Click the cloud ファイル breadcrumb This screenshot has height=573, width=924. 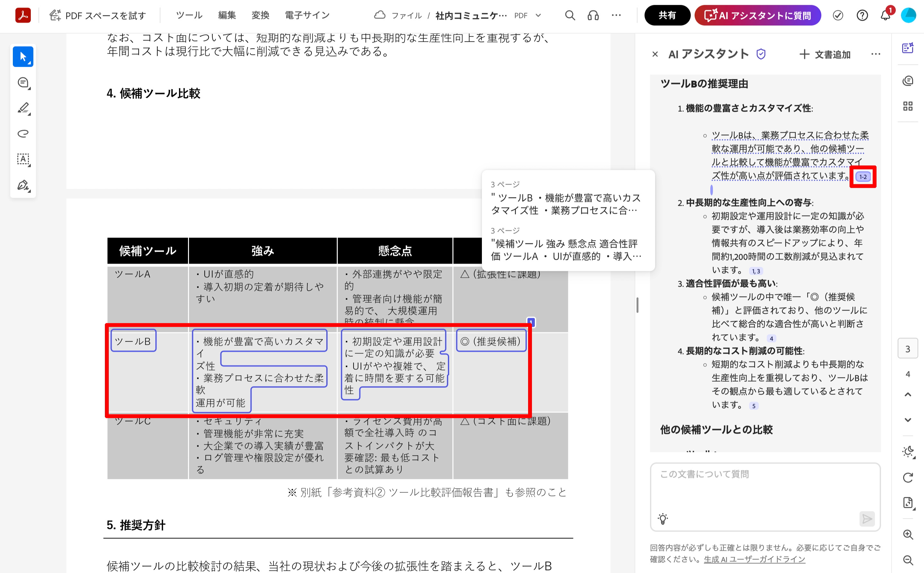pyautogui.click(x=398, y=15)
